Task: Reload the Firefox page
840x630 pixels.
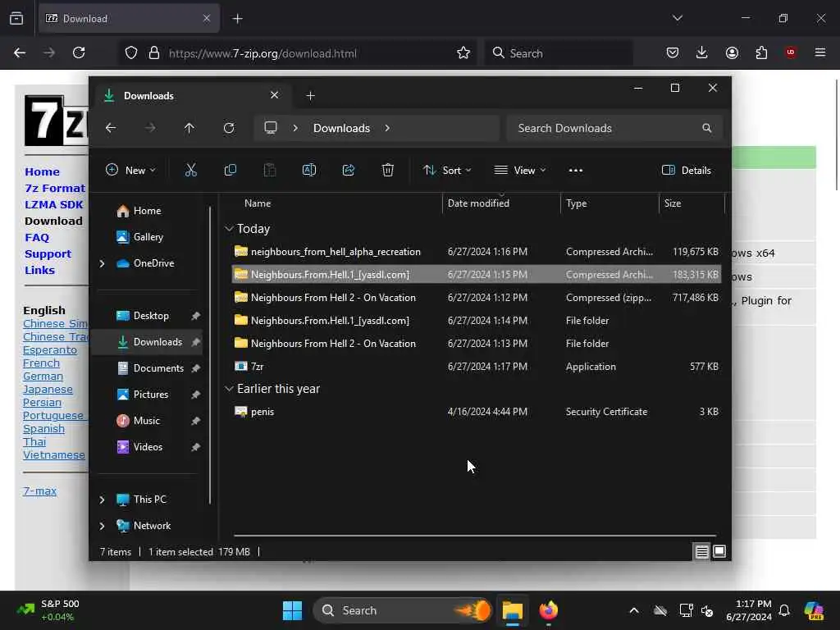Action: pos(79,52)
